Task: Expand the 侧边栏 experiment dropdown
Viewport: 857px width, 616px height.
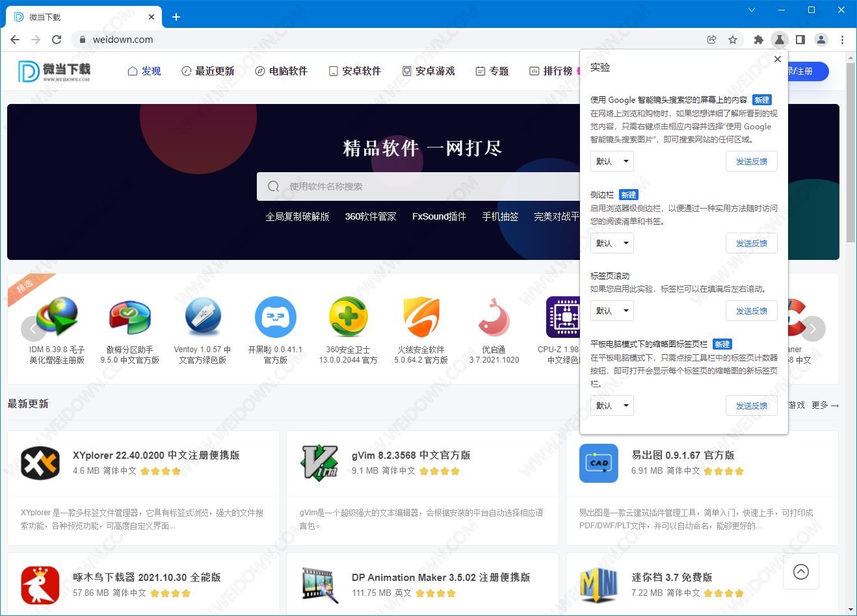Action: [x=613, y=244]
